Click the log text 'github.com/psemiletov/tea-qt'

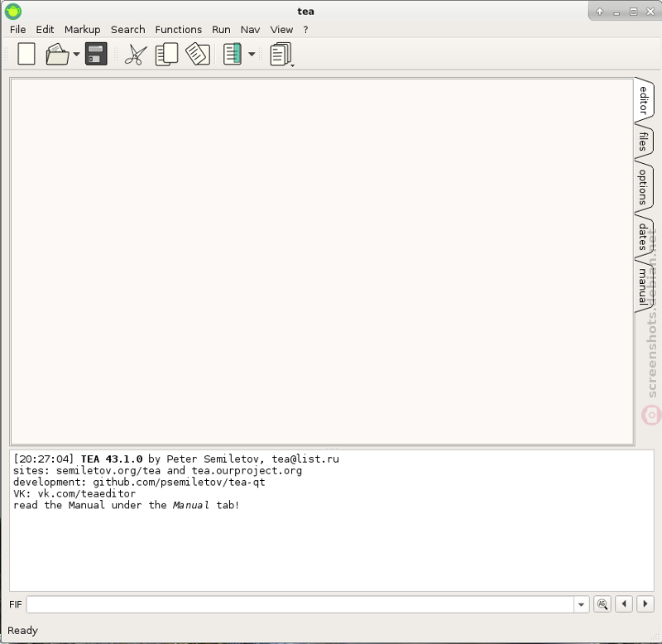(x=179, y=483)
